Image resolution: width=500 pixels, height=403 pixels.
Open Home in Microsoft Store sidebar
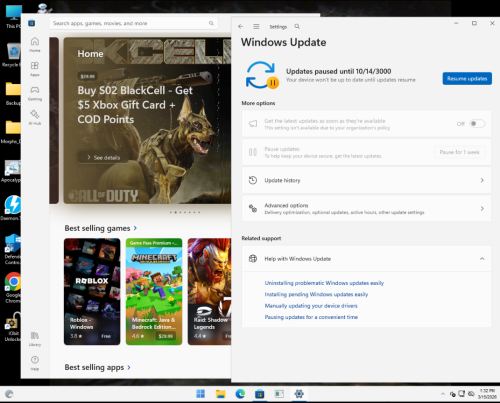pyautogui.click(x=35, y=44)
